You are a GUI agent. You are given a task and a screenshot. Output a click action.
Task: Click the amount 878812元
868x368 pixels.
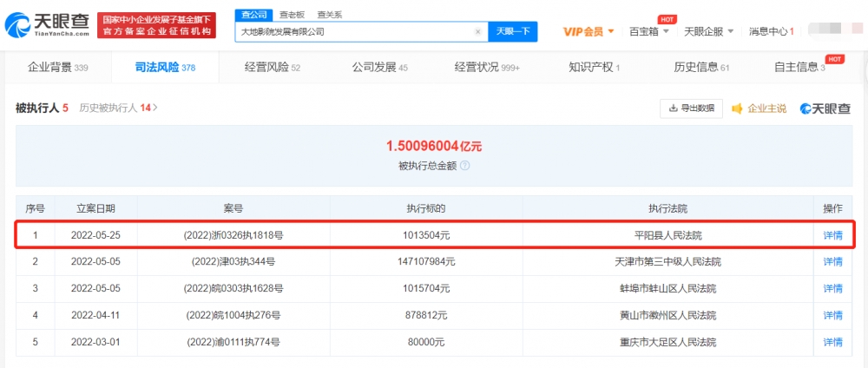(x=426, y=315)
